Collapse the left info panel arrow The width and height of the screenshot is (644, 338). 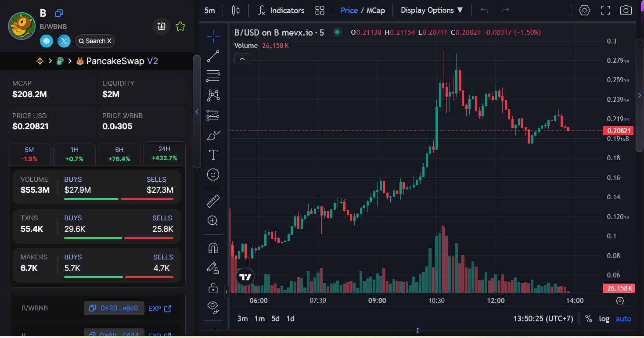(197, 112)
